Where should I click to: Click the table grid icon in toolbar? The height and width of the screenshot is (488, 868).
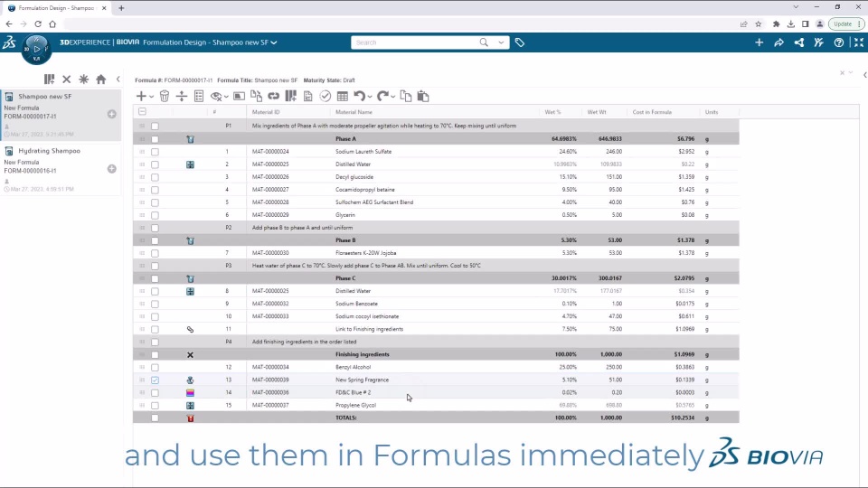(343, 97)
